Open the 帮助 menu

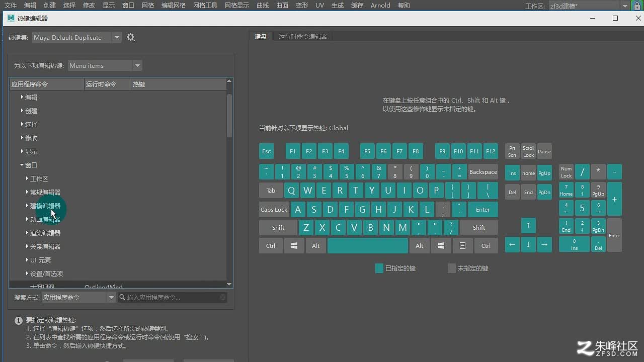click(x=404, y=5)
